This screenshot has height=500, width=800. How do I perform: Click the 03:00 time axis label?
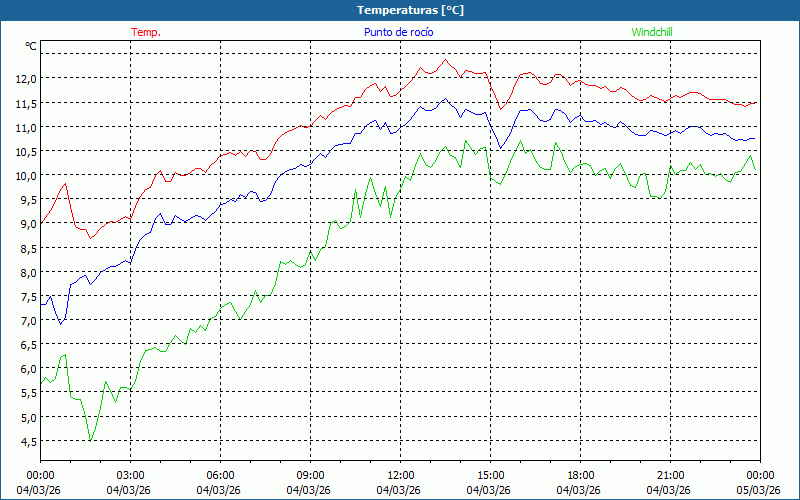(x=130, y=475)
